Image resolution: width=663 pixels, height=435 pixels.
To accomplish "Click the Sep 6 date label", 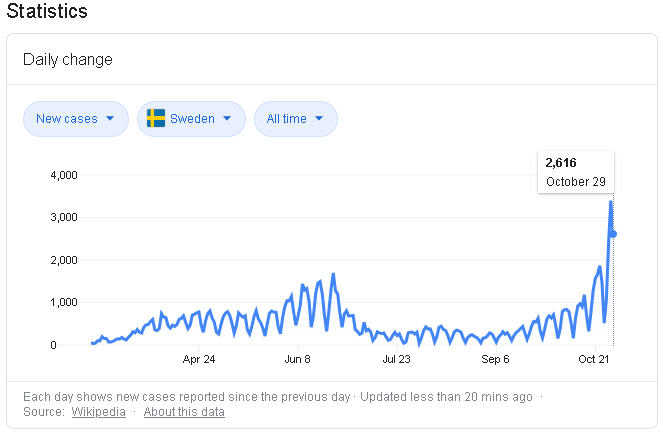I will [x=495, y=359].
